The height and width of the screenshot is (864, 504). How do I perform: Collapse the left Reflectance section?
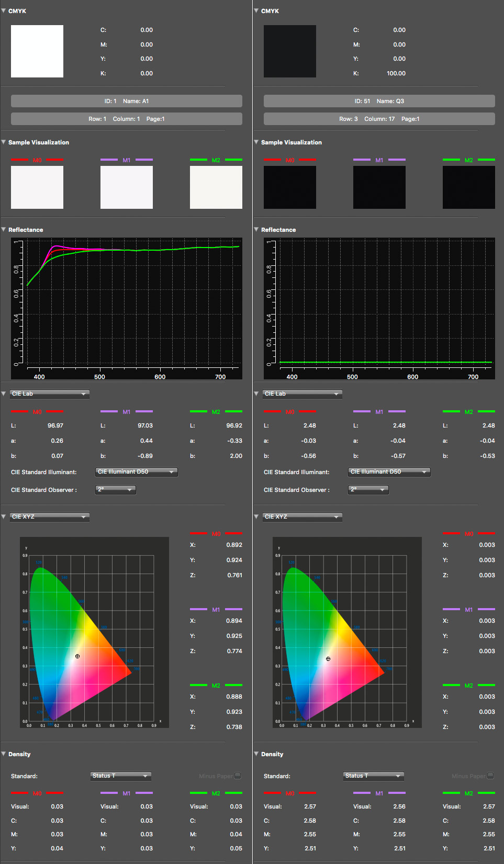pos(4,229)
